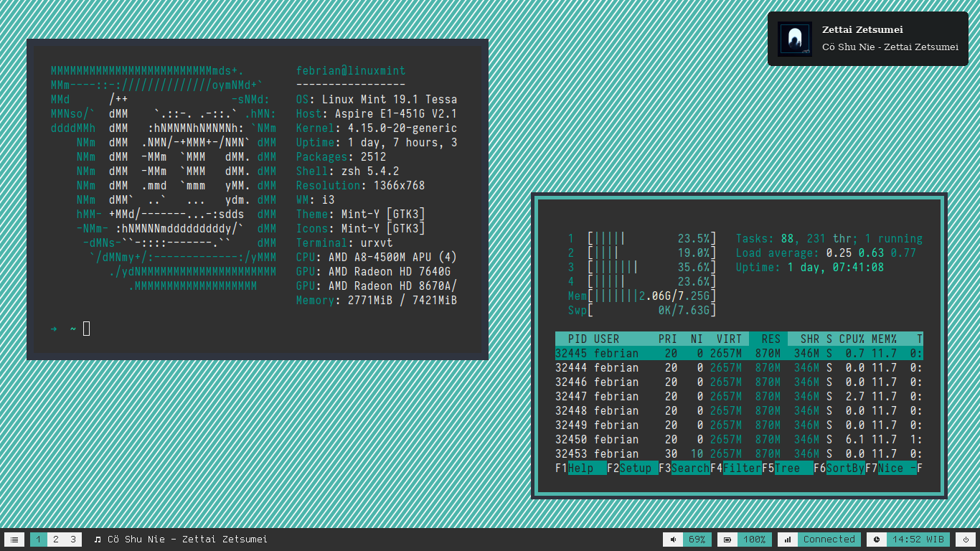Click CPU 3 usage meter showing 35.6%
The width and height of the screenshot is (980, 551).
click(642, 267)
